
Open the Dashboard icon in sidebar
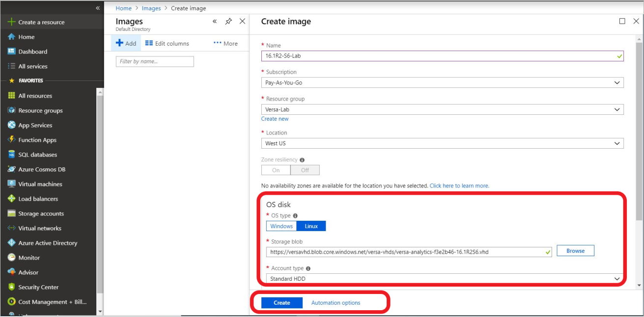tap(11, 52)
